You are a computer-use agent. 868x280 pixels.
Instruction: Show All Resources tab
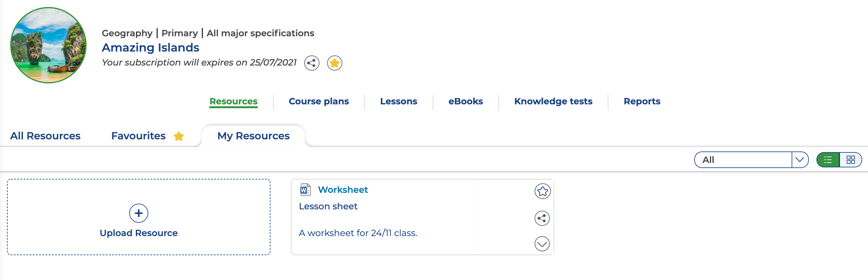[x=45, y=136]
